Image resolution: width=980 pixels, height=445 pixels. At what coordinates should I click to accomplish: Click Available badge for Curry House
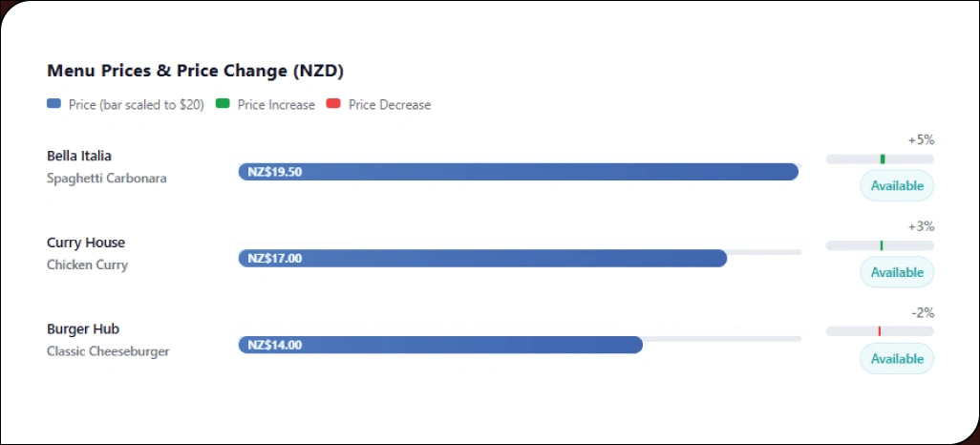pos(897,272)
